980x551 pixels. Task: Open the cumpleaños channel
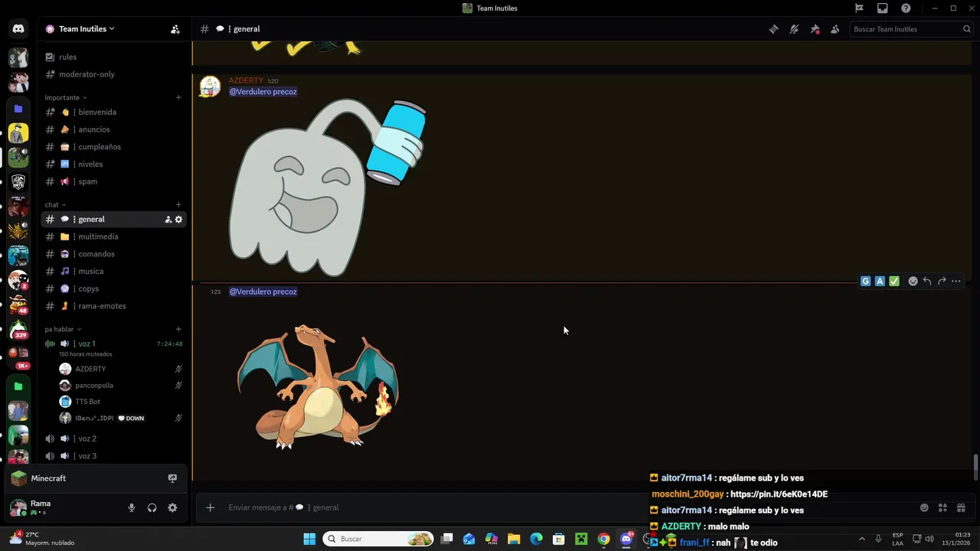coord(113,147)
